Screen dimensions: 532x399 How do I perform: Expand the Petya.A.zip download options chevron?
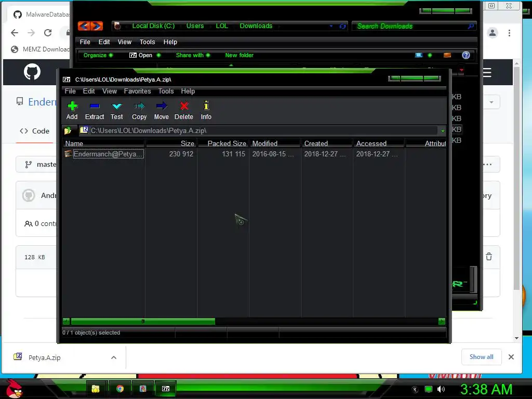point(114,357)
